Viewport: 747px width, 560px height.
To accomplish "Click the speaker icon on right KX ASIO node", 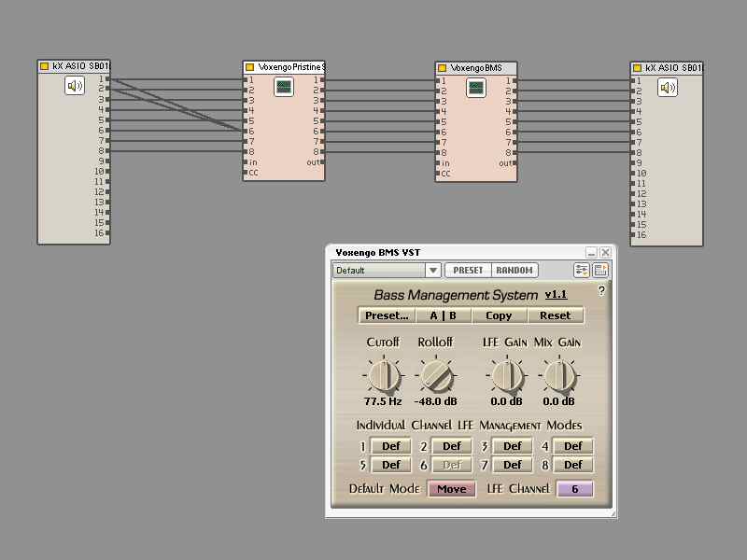I will [x=668, y=88].
